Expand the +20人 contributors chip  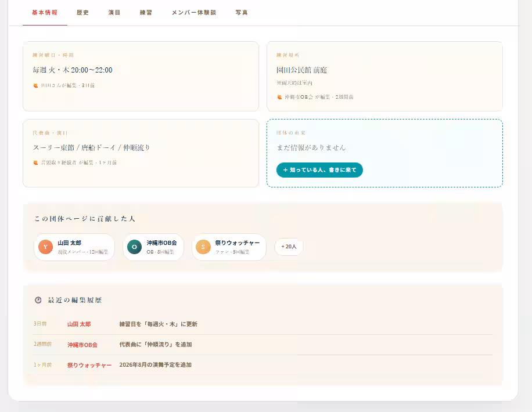289,247
